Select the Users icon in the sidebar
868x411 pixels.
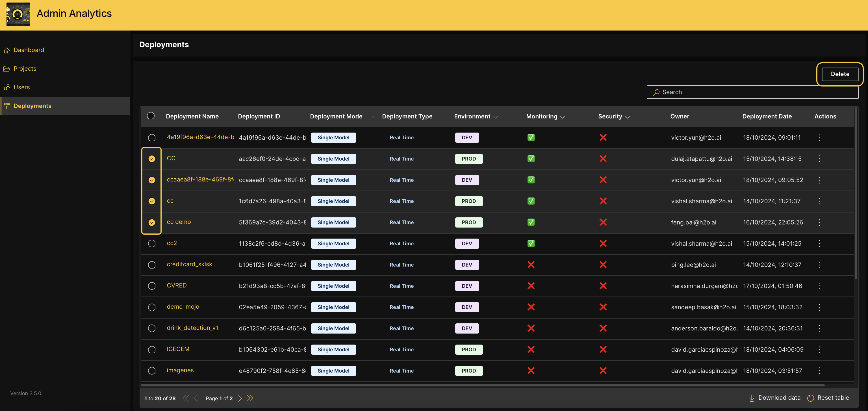[x=7, y=87]
